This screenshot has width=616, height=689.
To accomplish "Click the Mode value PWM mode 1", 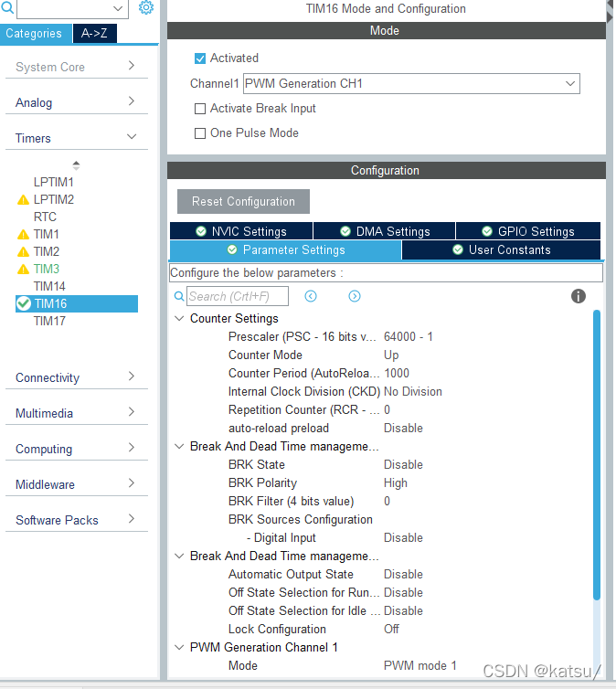I will pos(420,666).
